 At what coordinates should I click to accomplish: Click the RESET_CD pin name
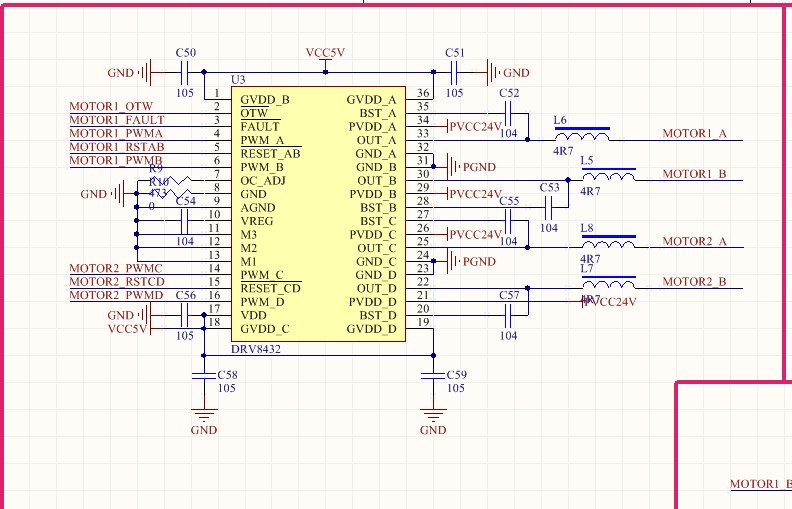pyautogui.click(x=271, y=288)
